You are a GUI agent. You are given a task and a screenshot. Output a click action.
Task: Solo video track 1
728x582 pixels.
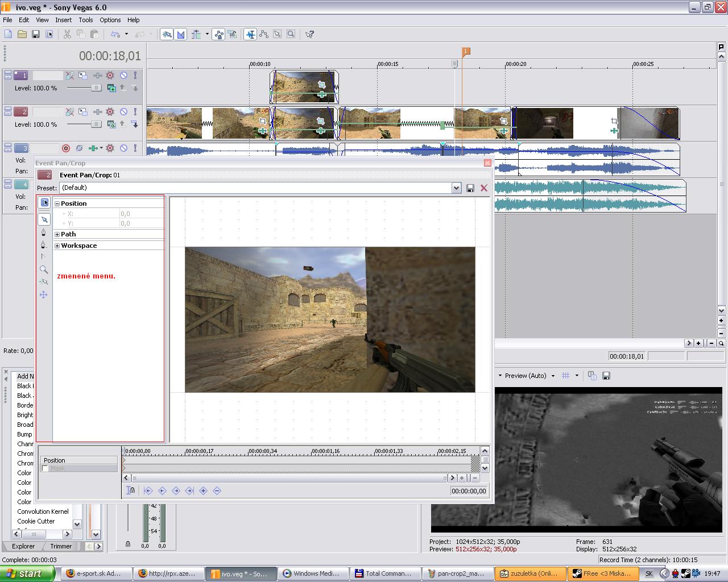pos(135,75)
